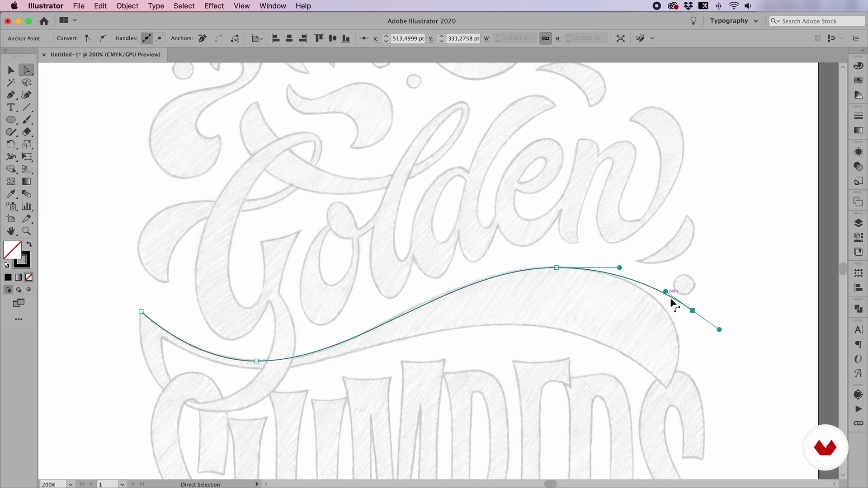
Task: Select the Column Graph tool
Action: click(26, 206)
